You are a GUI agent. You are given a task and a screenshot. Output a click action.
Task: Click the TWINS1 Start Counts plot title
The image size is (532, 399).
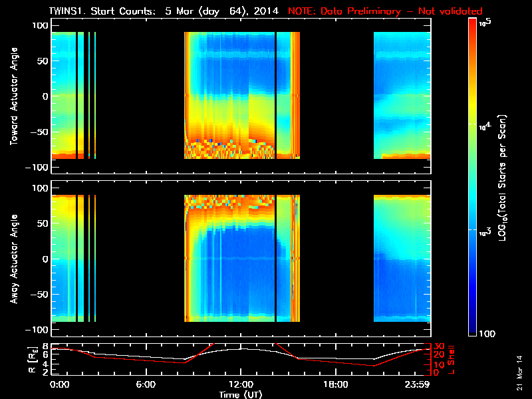pos(166,11)
